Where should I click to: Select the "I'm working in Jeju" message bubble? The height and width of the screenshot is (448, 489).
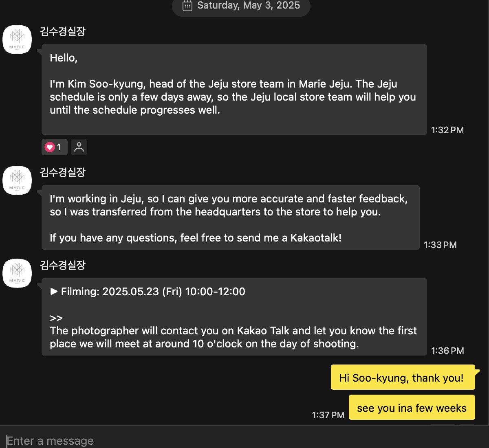point(230,217)
